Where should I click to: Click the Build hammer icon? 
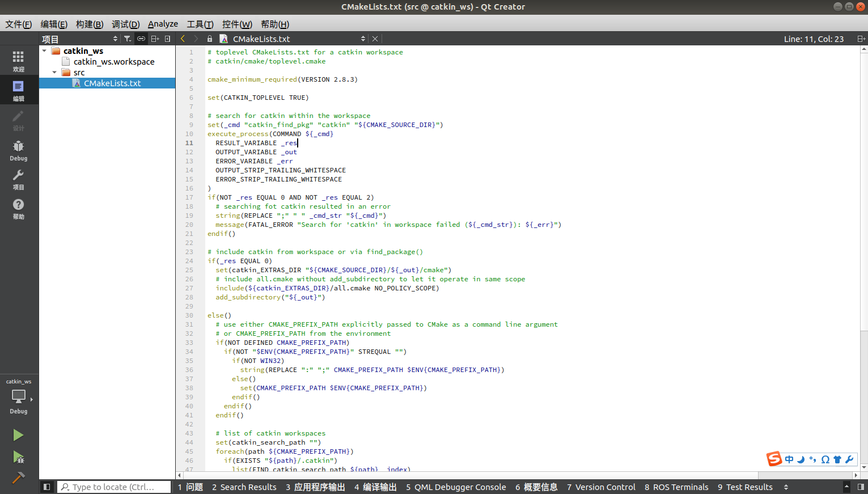pyautogui.click(x=18, y=478)
